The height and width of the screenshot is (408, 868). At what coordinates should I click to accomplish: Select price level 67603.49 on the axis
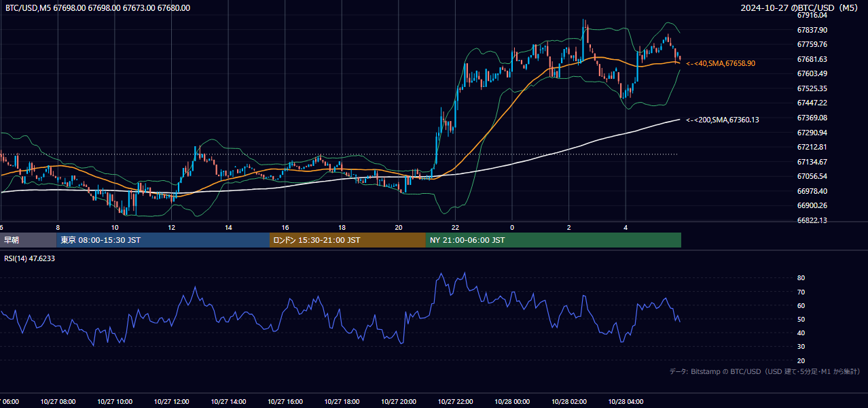pyautogui.click(x=812, y=73)
